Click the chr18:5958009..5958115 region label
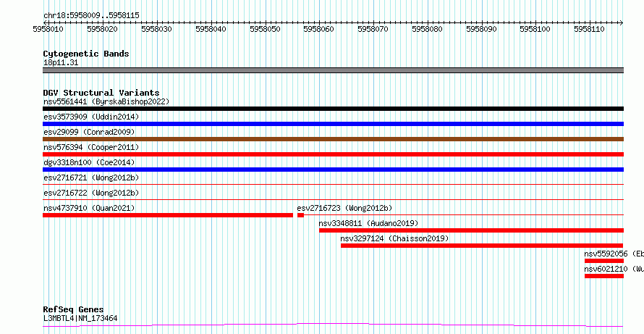Viewport: 644px width, 334px height. pos(91,15)
